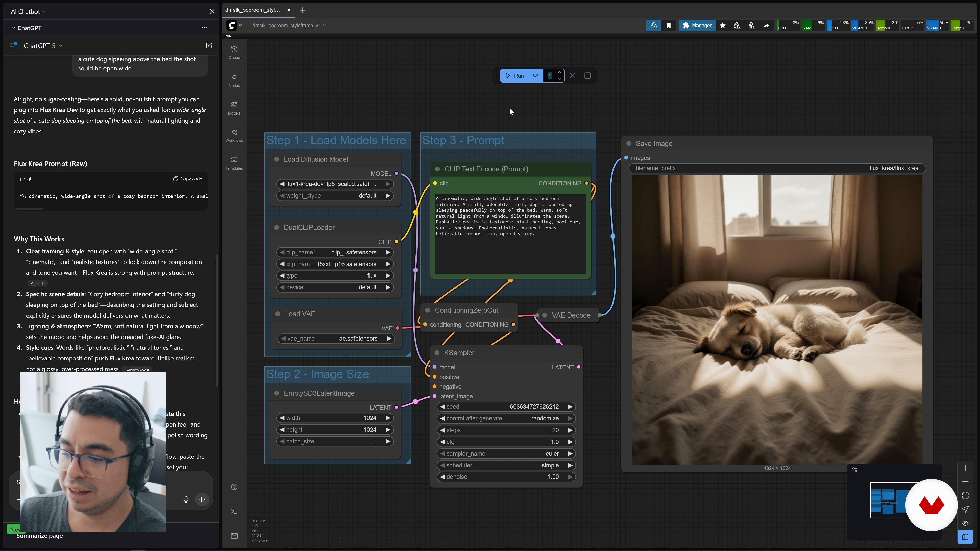The width and height of the screenshot is (980, 551).
Task: Change the weight_dtype default selector
Action: [335, 195]
